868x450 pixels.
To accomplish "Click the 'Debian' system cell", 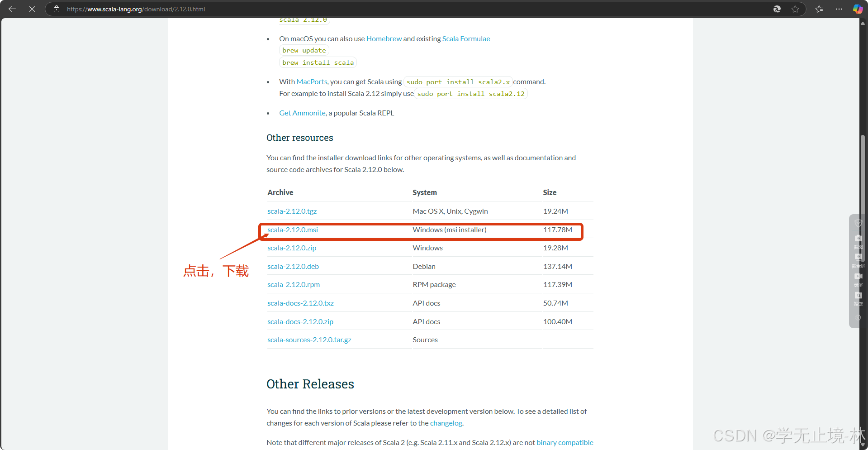I will click(x=424, y=267).
